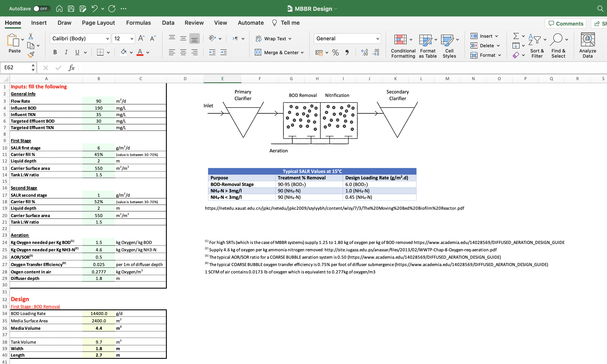Open the more options ellipsis in title bar

pos(123,9)
